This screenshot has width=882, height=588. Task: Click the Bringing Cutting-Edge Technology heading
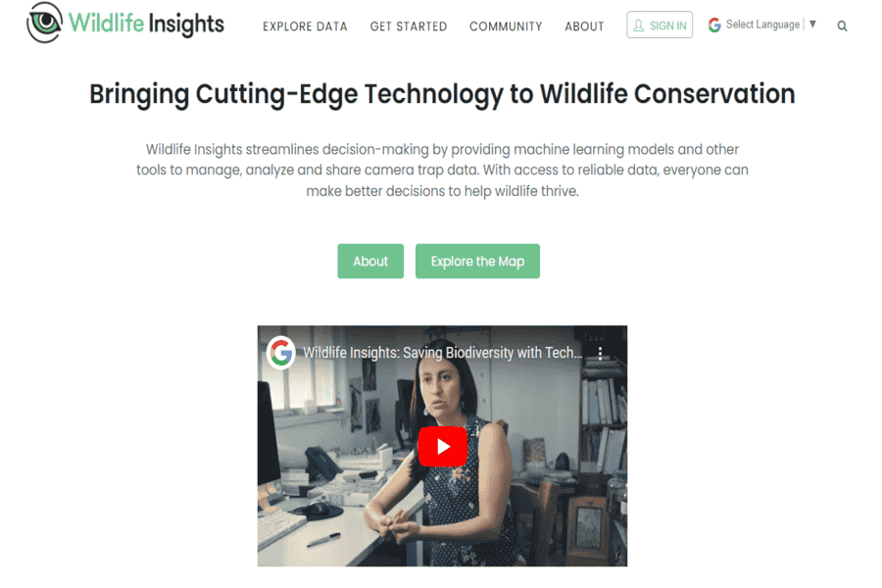pos(442,94)
